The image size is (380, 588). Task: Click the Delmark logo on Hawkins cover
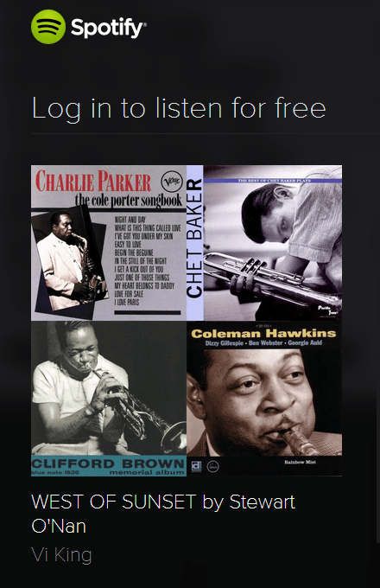[x=197, y=467]
